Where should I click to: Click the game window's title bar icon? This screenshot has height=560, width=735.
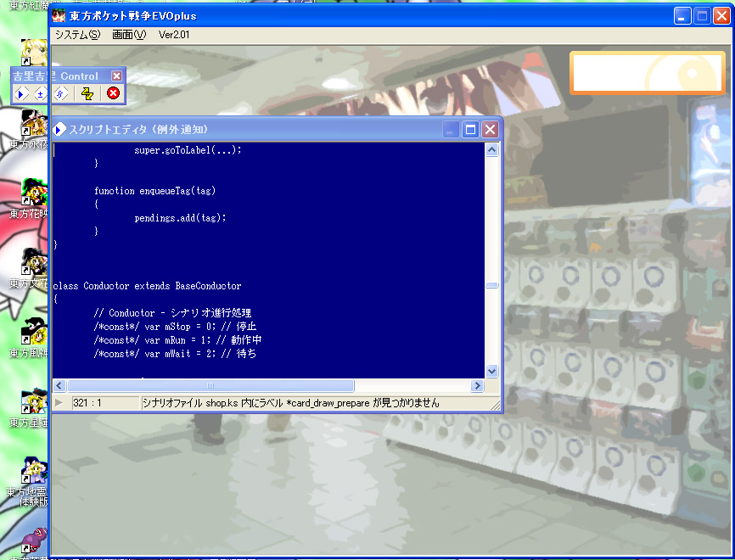pyautogui.click(x=59, y=15)
